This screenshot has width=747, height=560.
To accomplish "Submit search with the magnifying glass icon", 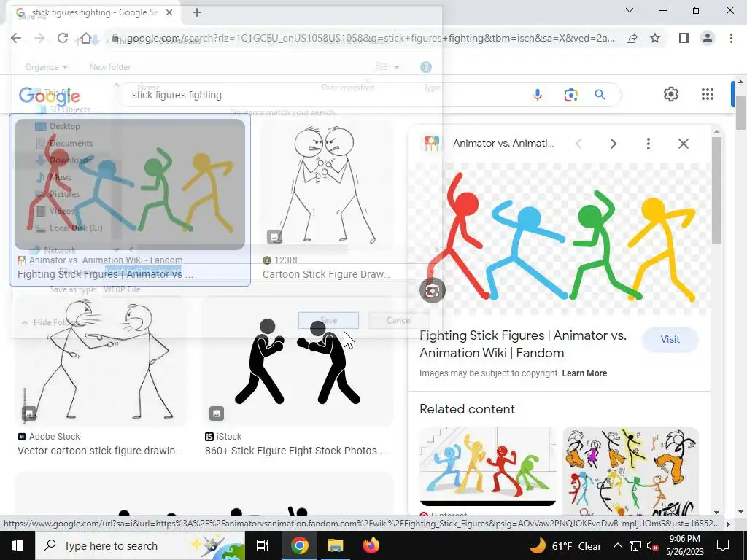I will 600,95.
